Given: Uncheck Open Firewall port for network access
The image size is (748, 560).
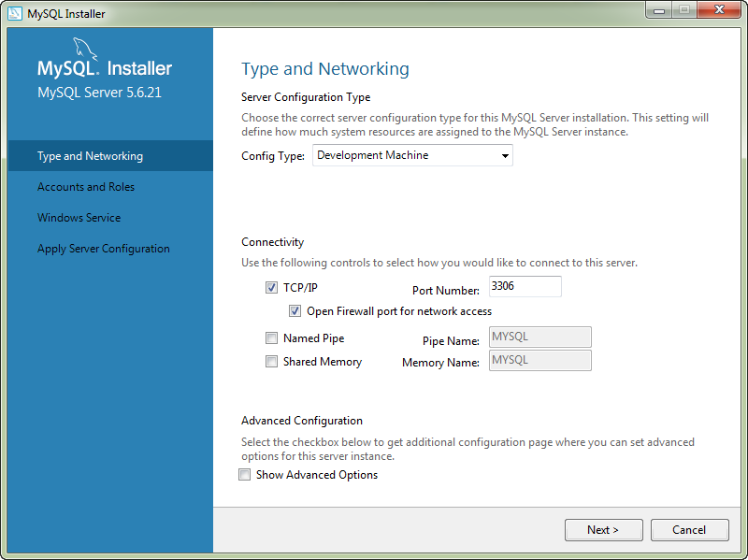Looking at the screenshot, I should click(295, 311).
